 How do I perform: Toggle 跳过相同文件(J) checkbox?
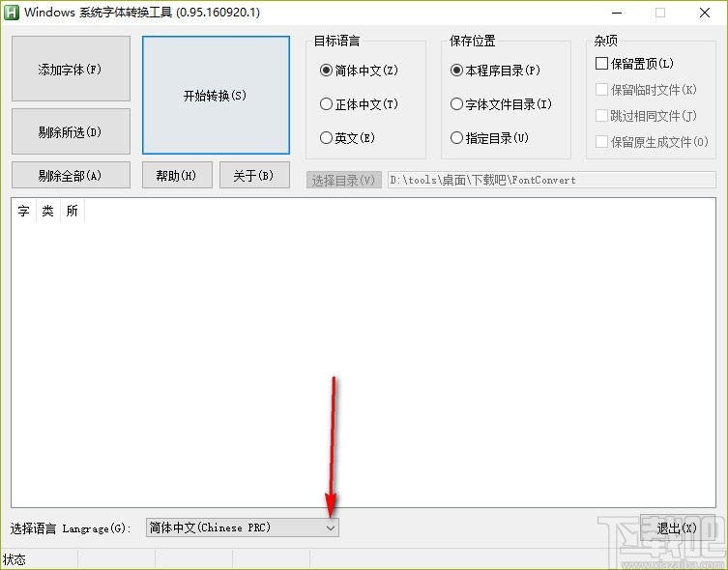click(x=646, y=116)
